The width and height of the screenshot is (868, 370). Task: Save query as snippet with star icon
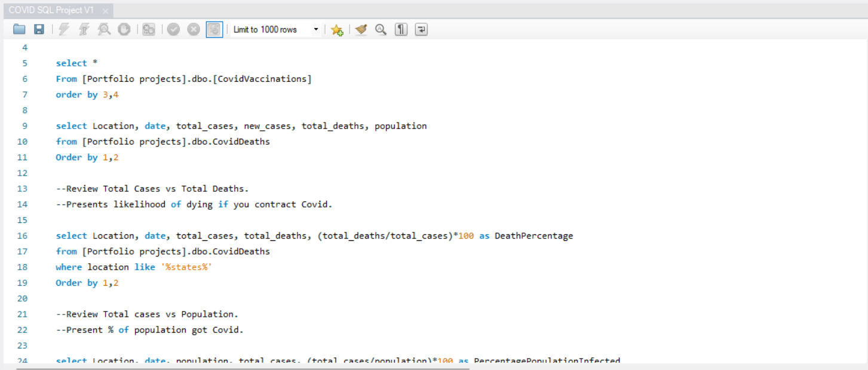pyautogui.click(x=337, y=30)
